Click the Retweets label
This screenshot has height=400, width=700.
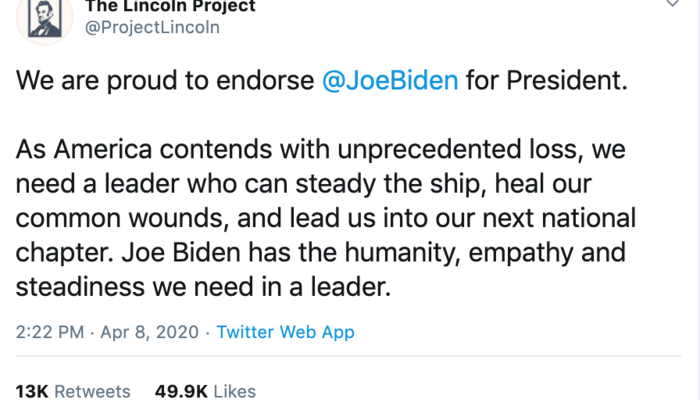pos(93,391)
